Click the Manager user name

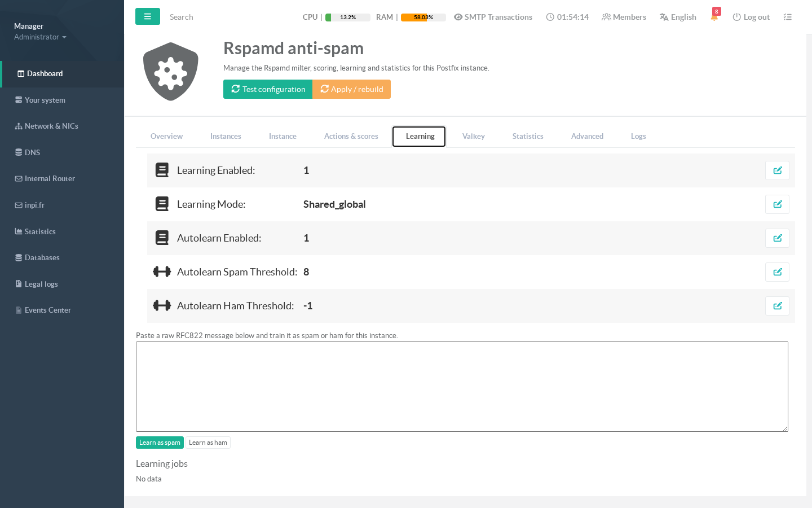click(29, 26)
